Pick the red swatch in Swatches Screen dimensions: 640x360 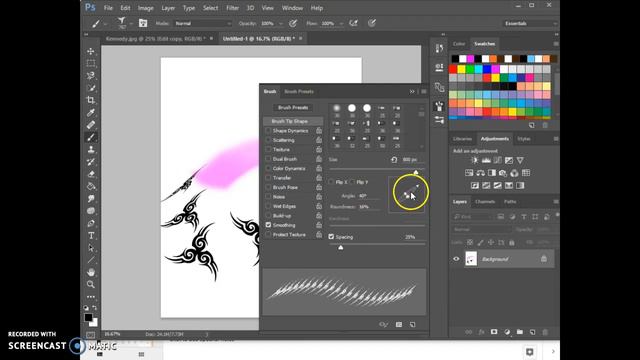(x=453, y=69)
